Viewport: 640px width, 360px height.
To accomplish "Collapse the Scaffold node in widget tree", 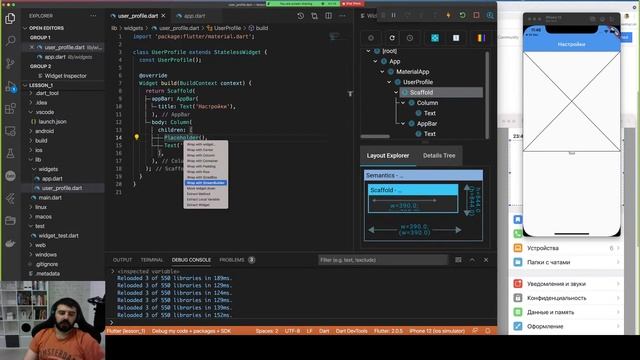I will point(396,92).
